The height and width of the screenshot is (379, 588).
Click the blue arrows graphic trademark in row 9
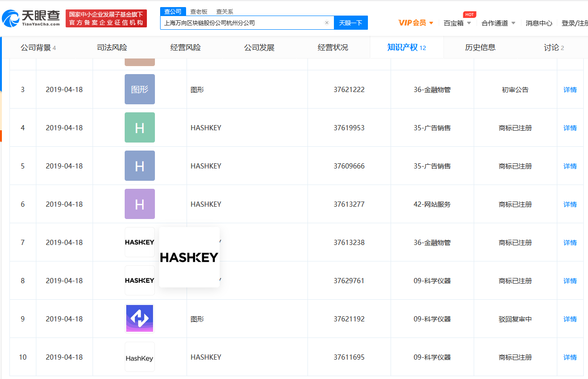pos(139,319)
